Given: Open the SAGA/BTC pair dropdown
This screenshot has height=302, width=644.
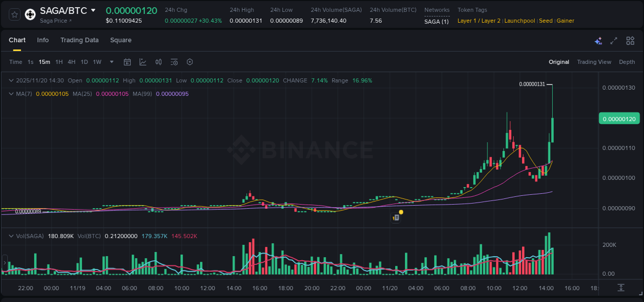Looking at the screenshot, I should pos(93,10).
